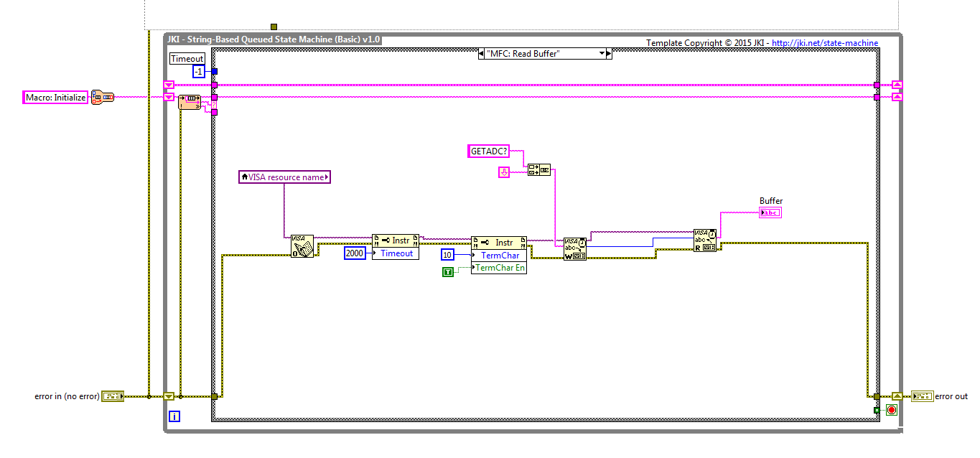Go to next case with right arrow
Image resolution: width=980 pixels, height=458 pixels.
point(609,54)
